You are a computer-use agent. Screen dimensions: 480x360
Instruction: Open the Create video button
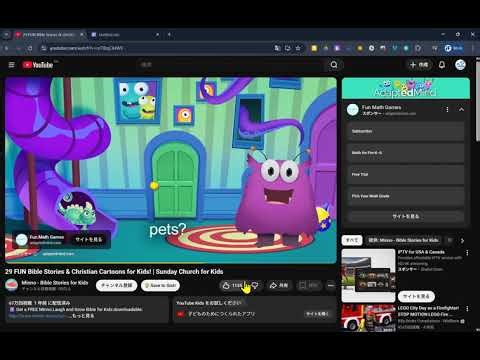pos(419,65)
